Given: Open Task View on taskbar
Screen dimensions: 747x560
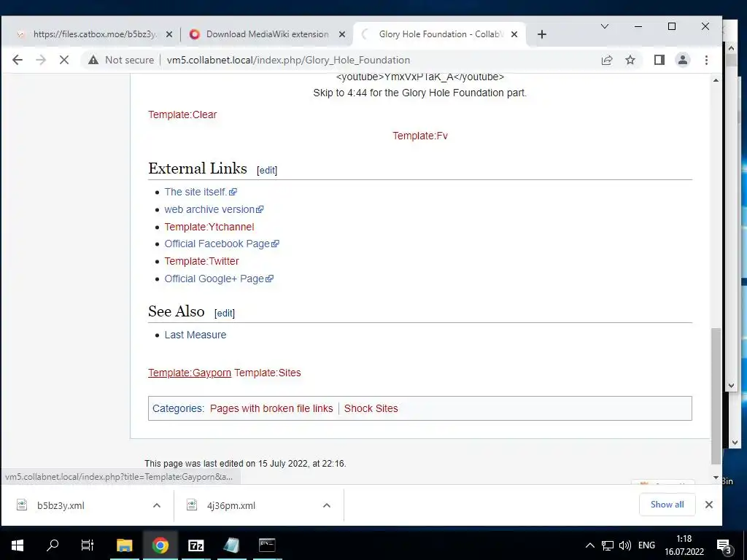Looking at the screenshot, I should point(88,545).
